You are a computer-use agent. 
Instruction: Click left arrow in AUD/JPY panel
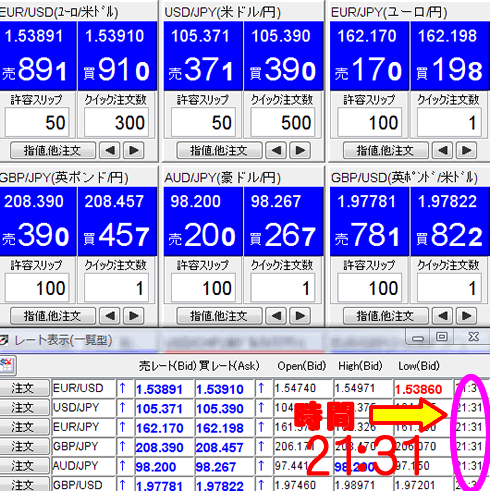276,316
